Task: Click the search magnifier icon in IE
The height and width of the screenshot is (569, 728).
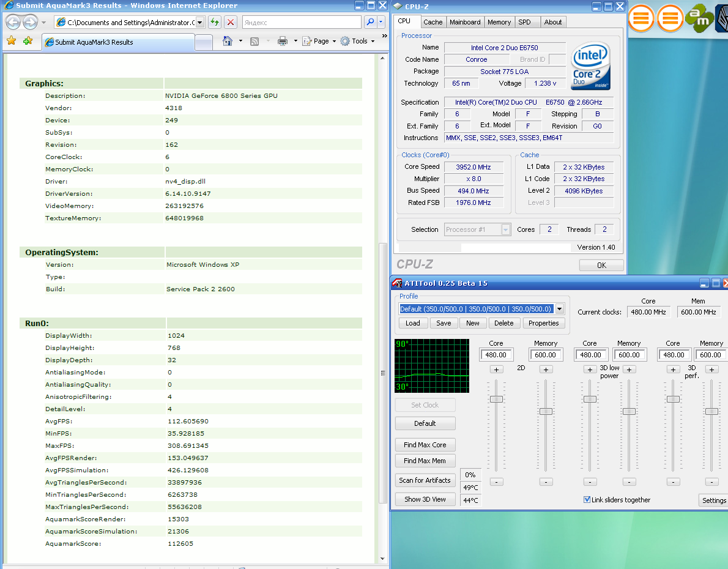Action: point(370,22)
